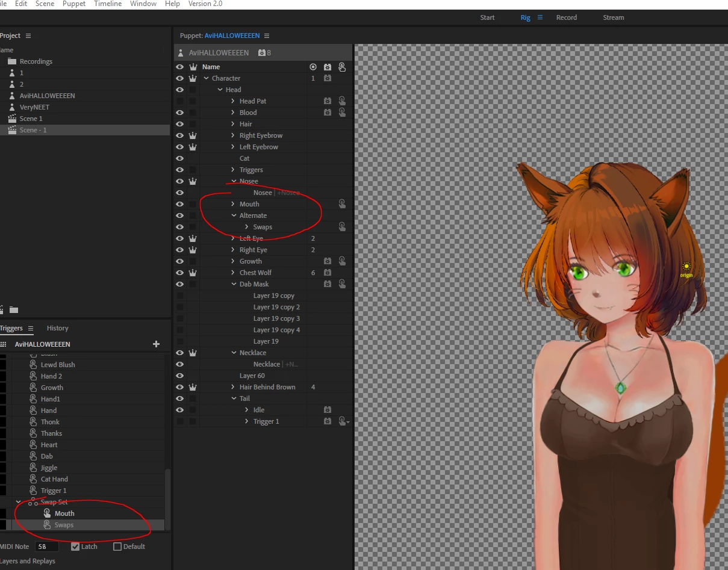728x570 pixels.
Task: Click the yellow origin handle on puppet
Action: coord(686,267)
